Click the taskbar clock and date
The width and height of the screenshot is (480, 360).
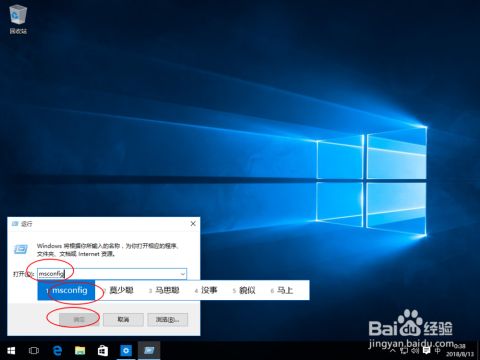point(460,350)
